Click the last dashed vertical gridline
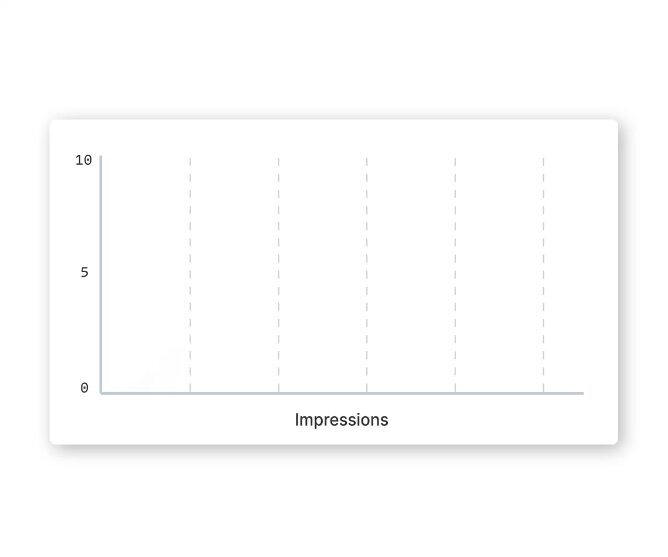The height and width of the screenshot is (557, 668). [x=543, y=274]
